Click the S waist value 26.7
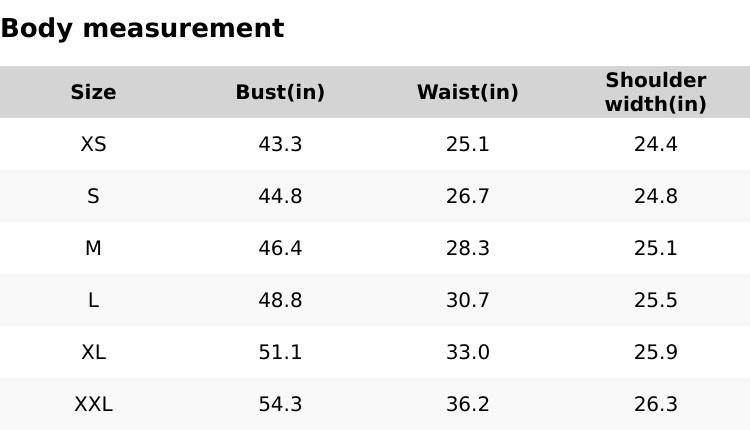Image resolution: width=750 pixels, height=430 pixels. point(467,196)
